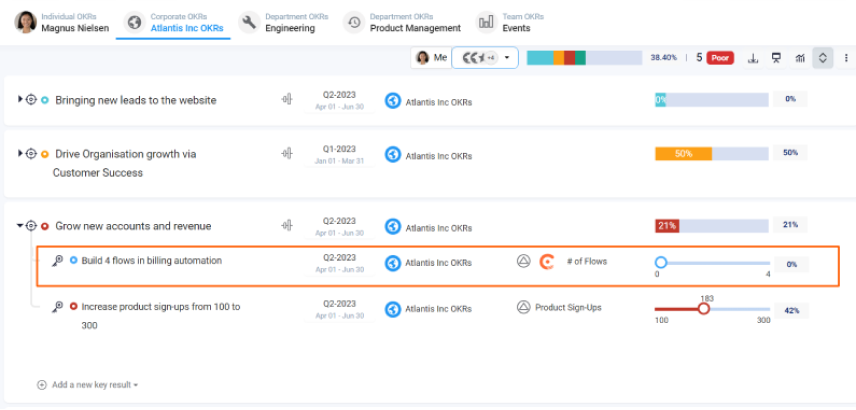Click slider handle at 183 on sign-ups progress

[x=704, y=309]
